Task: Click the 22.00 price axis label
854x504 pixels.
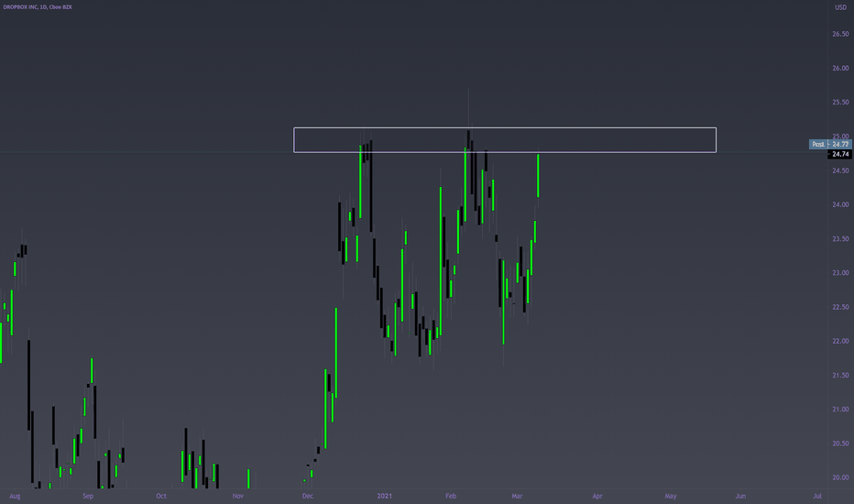Action: coord(840,341)
